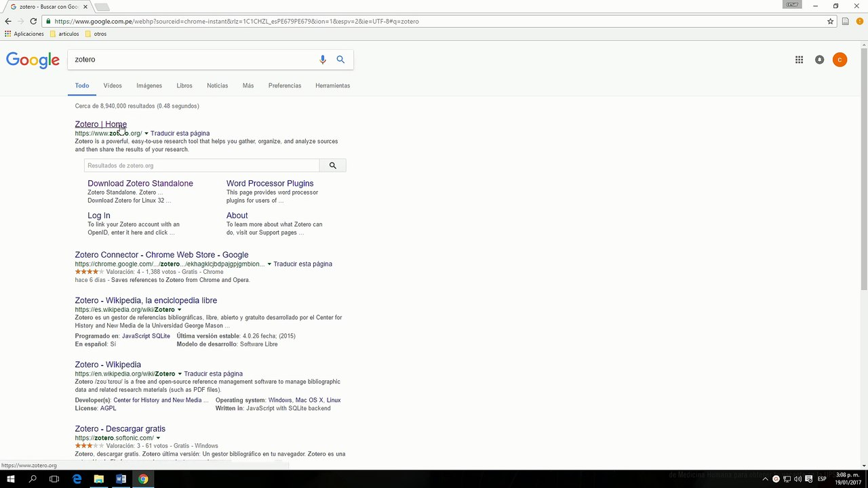The height and width of the screenshot is (488, 868).
Task: Click the Chrome address bar
Action: tap(434, 21)
